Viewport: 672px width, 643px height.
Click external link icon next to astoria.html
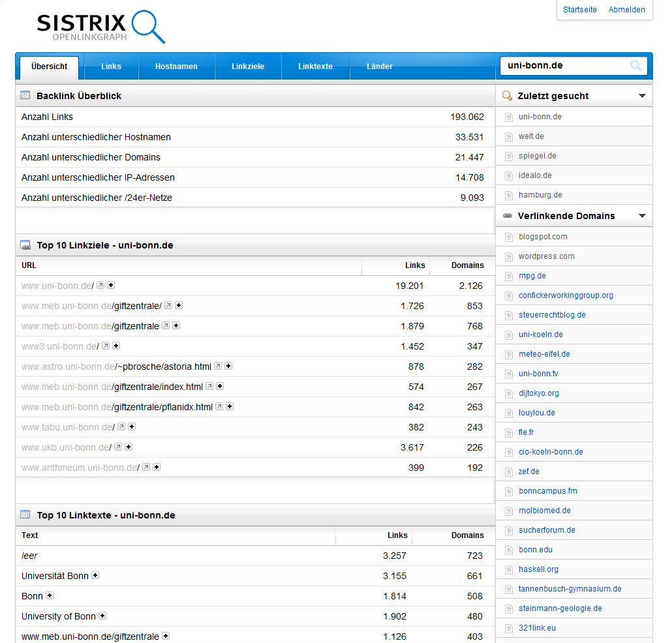pyautogui.click(x=218, y=366)
